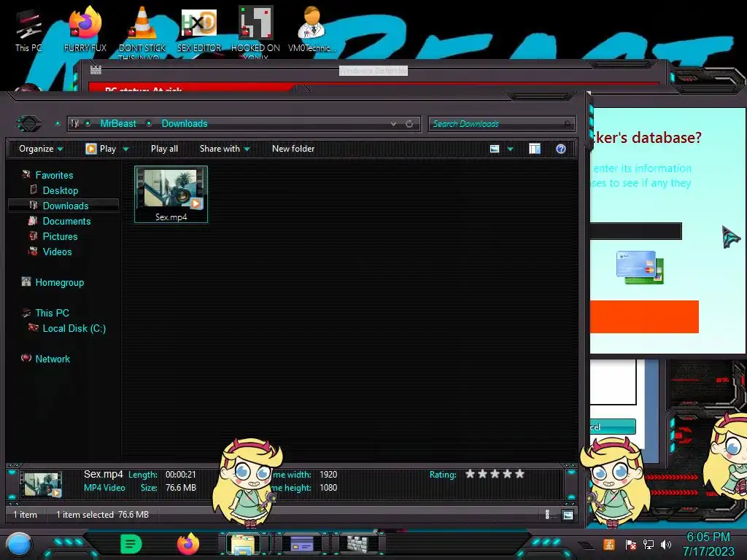Open the Share with menu

click(x=225, y=149)
